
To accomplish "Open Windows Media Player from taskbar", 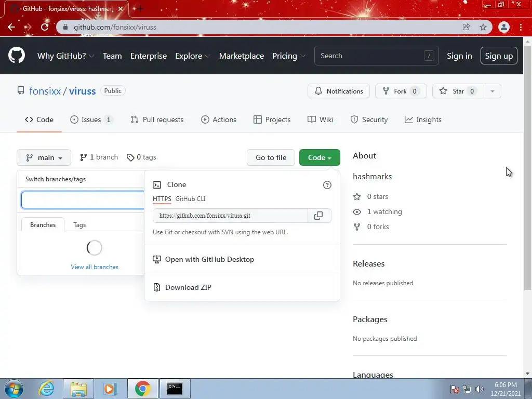I will 110,389.
